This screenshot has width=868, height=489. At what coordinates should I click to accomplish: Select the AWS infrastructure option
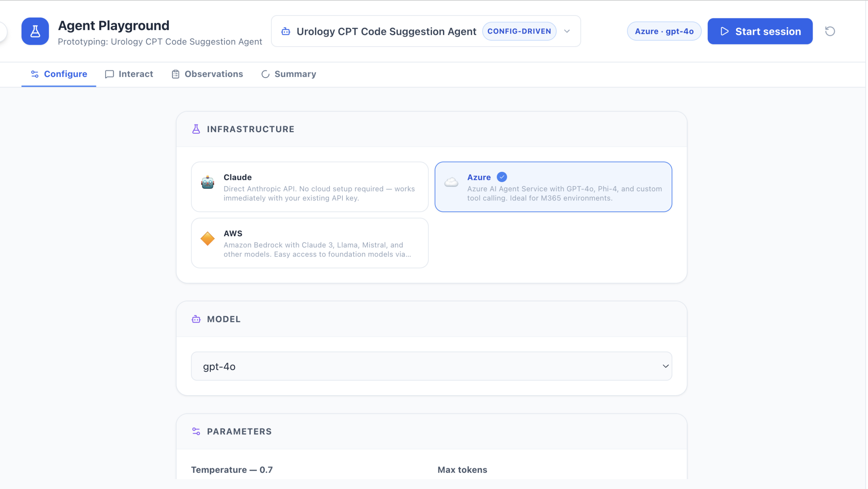pyautogui.click(x=310, y=243)
